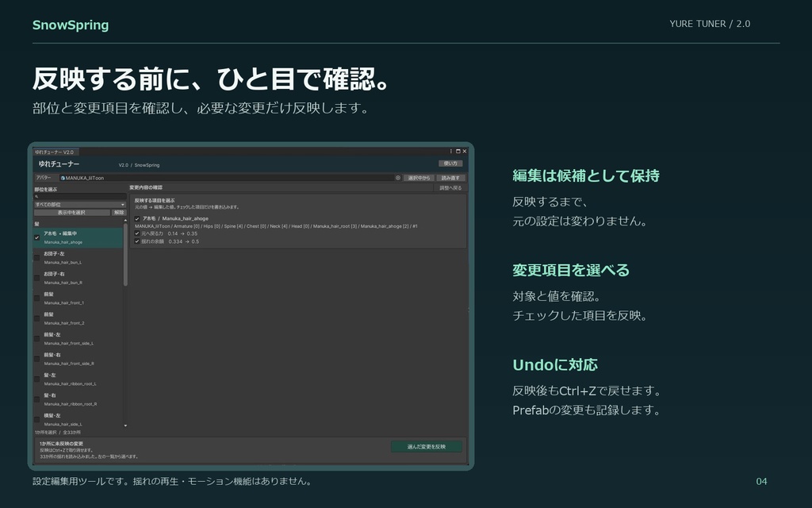Click the avatar object icon before MANUKA_lilToon
The width and height of the screenshot is (812, 508).
pos(63,178)
